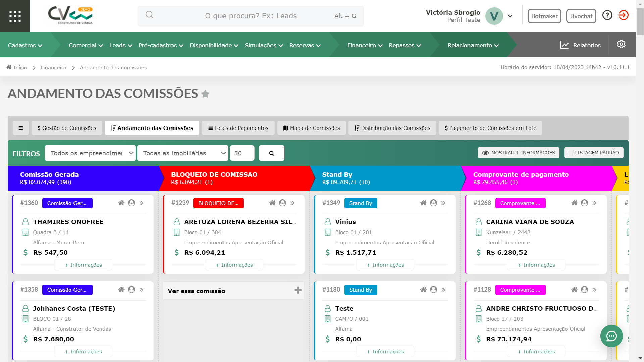Favorite this page with the star icon
This screenshot has width=644, height=362.
click(205, 94)
